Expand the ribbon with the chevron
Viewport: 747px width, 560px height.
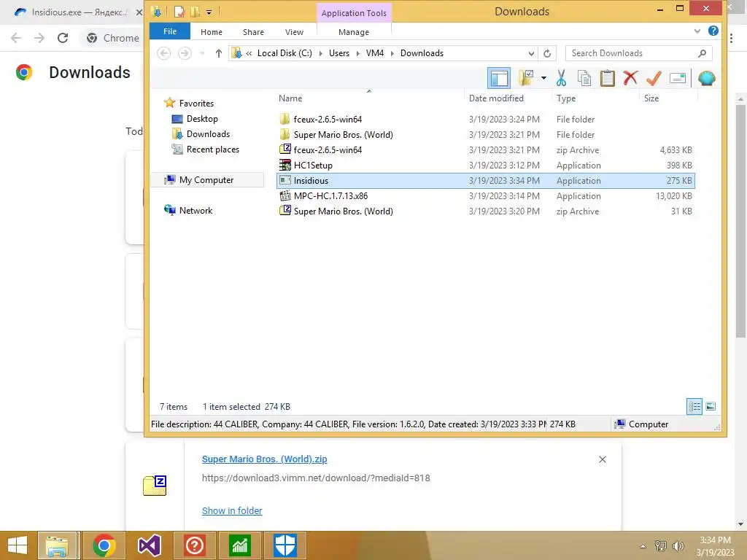click(697, 31)
